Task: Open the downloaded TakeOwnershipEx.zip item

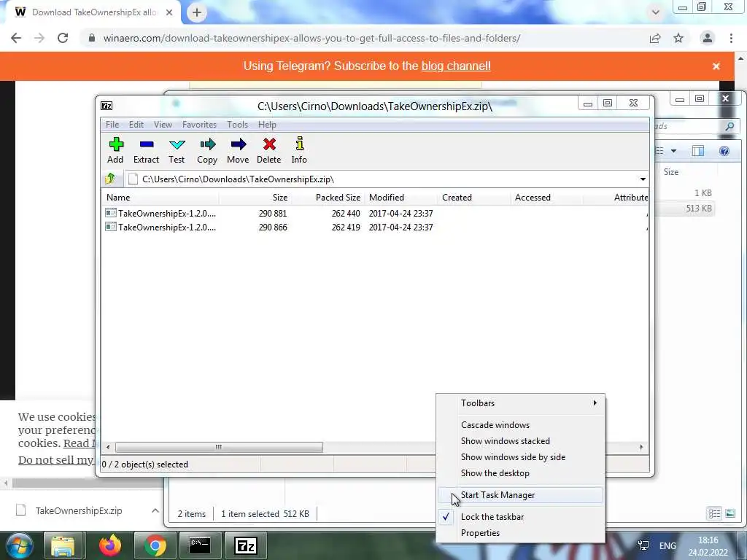Action: [x=79, y=510]
